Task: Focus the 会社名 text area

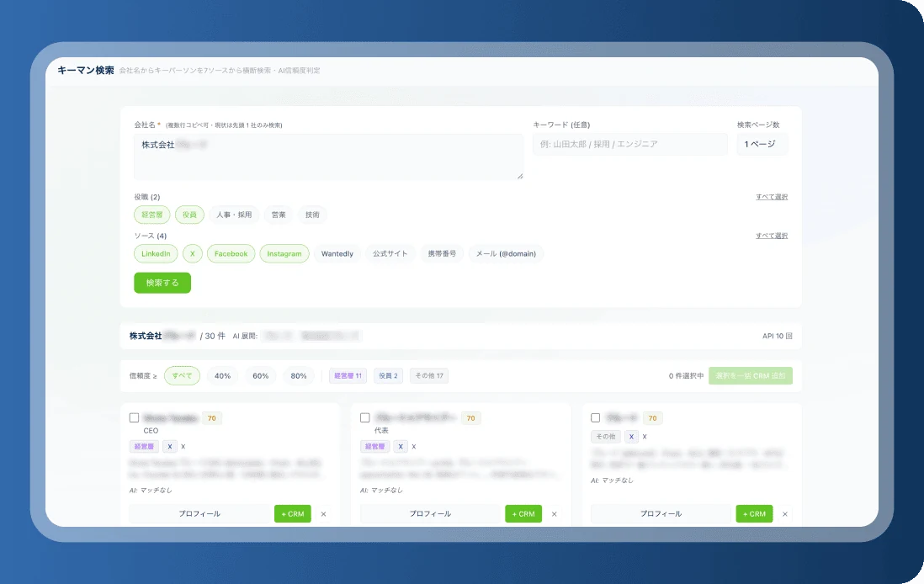Action: (x=328, y=157)
